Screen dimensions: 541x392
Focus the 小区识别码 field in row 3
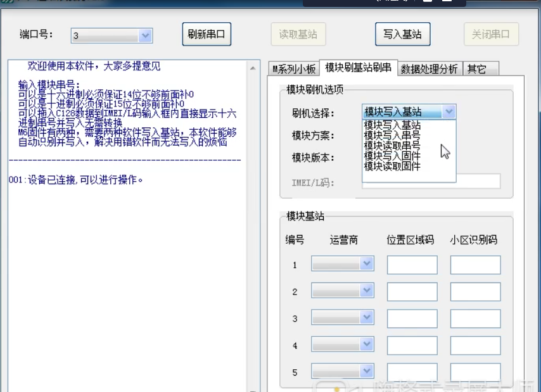pos(476,319)
